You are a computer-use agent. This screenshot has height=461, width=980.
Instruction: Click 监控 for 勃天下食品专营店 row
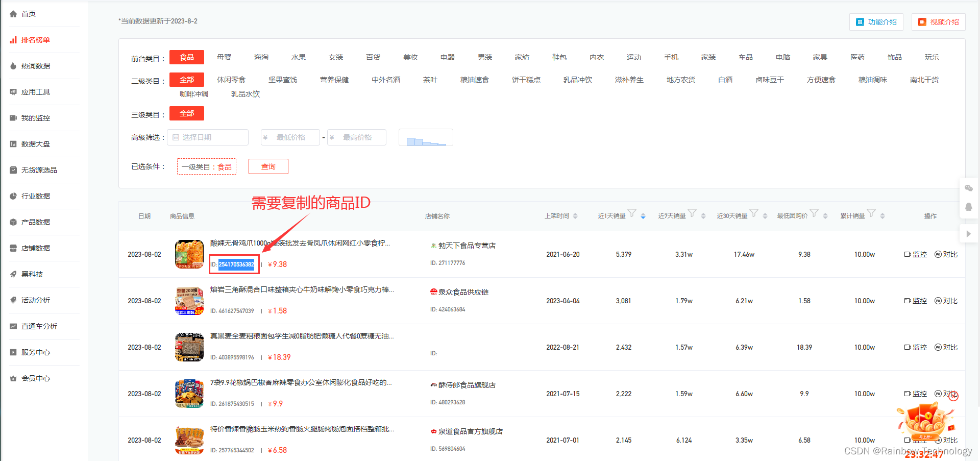tap(916, 254)
